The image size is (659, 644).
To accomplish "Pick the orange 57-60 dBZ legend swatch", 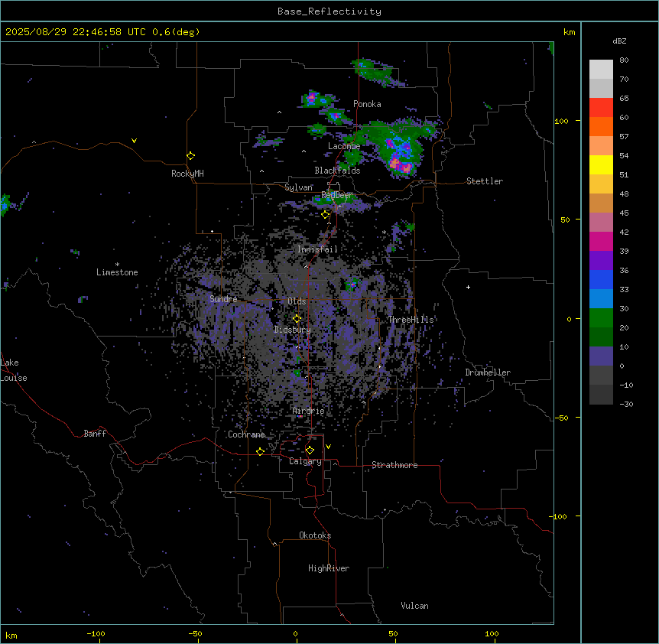I will [601, 126].
